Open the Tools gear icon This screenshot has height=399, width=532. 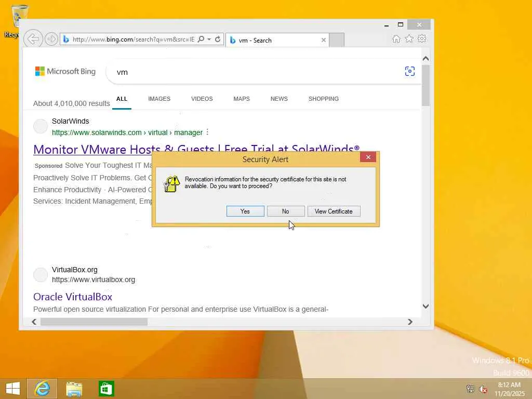pyautogui.click(x=422, y=38)
